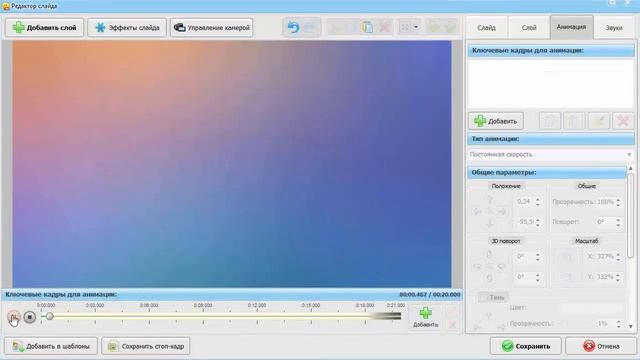Viewport: 640px width, 360px height.
Task: Click the bottom rotate icon under 3D поворот
Action: (489, 278)
